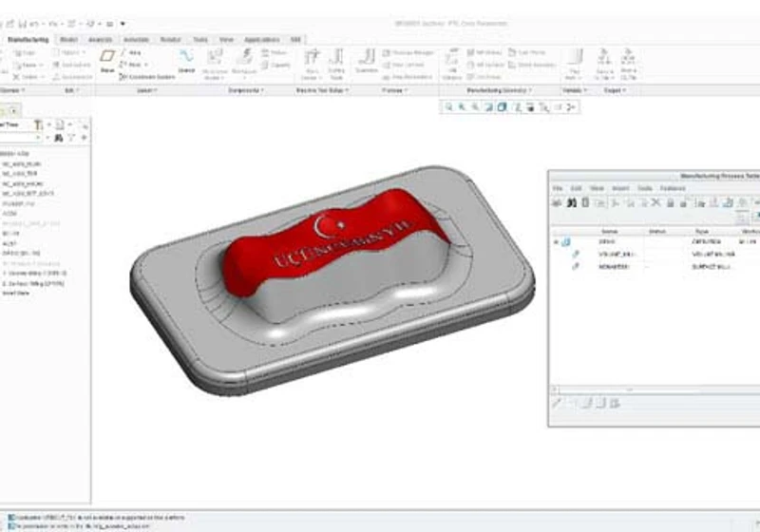The image size is (760, 532).
Task: Click the Point datum tool
Action: coord(132,65)
